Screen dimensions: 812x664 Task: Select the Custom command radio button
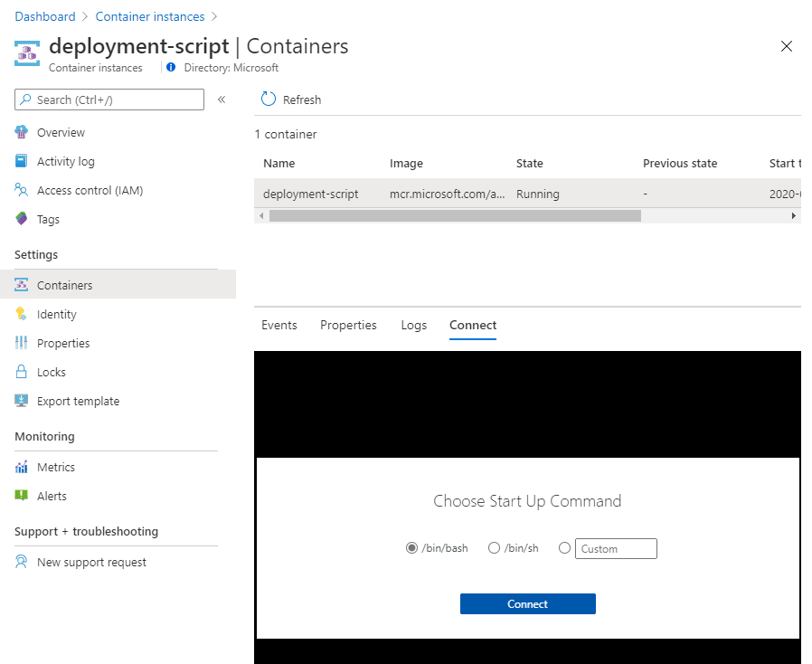pos(564,548)
